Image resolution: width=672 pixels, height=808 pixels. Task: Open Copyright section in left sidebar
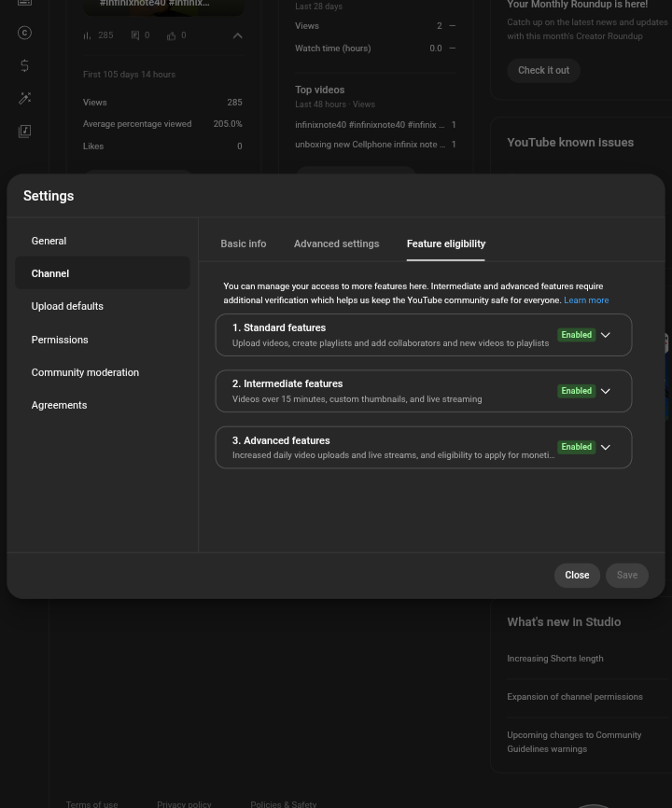[24, 33]
